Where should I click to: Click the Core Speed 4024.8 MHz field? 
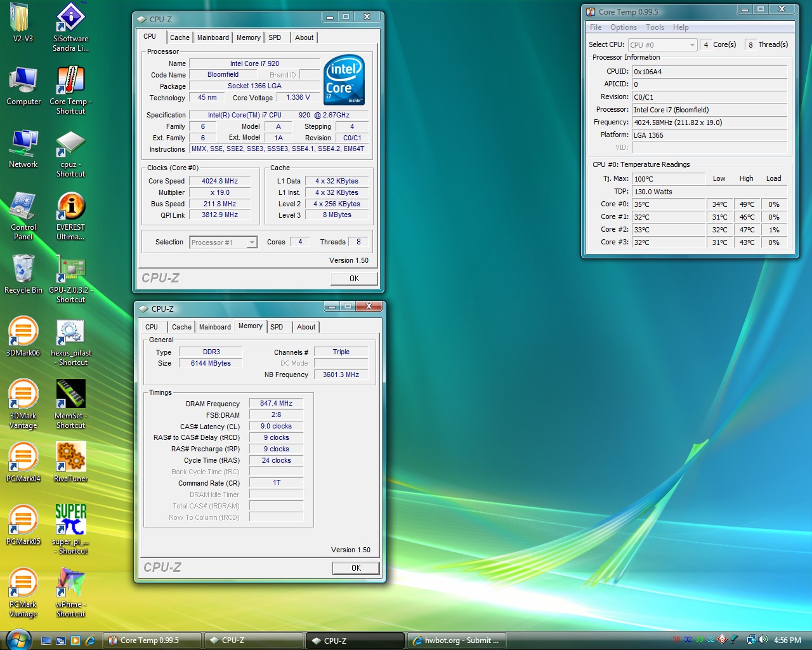(220, 181)
